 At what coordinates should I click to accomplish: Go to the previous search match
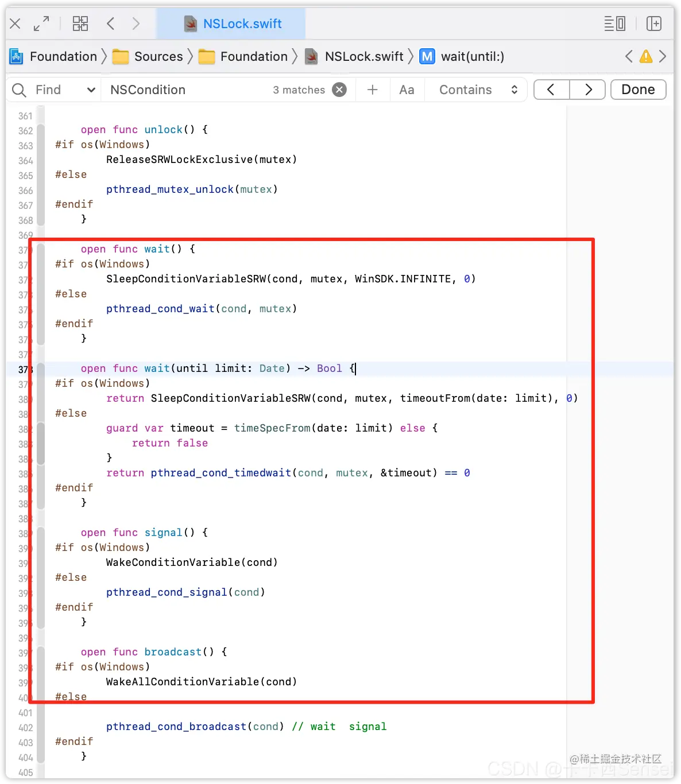[x=551, y=90]
